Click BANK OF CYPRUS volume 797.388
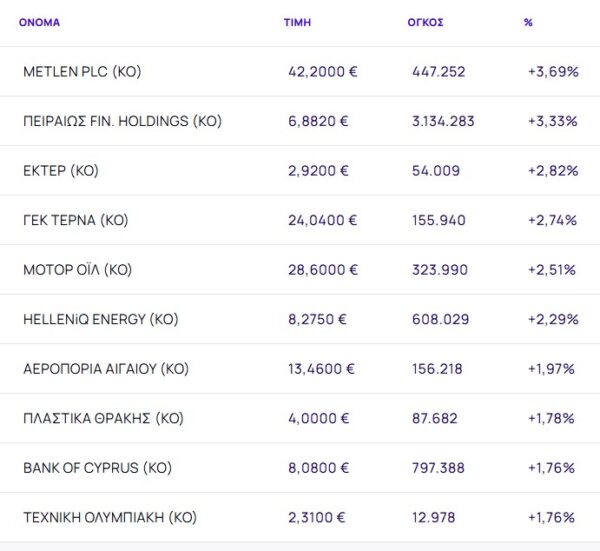This screenshot has width=600, height=551. click(437, 468)
